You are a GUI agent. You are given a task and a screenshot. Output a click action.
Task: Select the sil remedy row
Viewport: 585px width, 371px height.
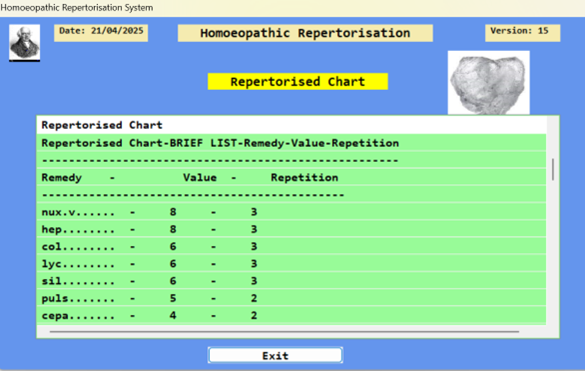coord(291,281)
